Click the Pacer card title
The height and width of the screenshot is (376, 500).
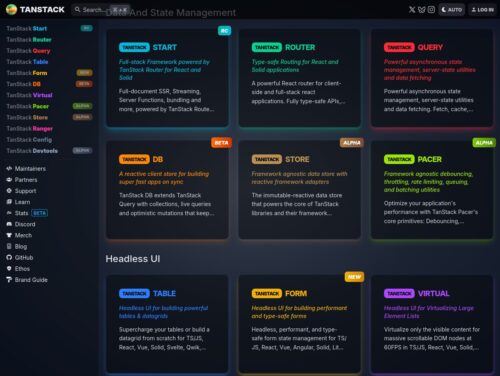pyautogui.click(x=413, y=159)
